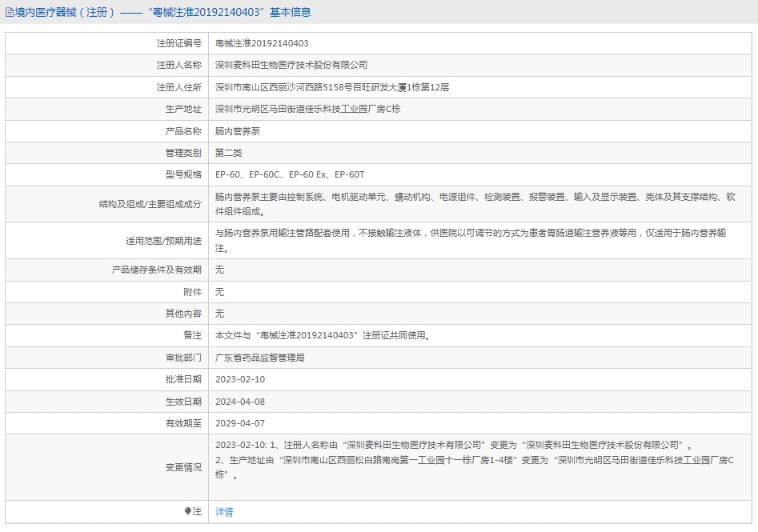Click the document icon in the title

[x=9, y=13]
